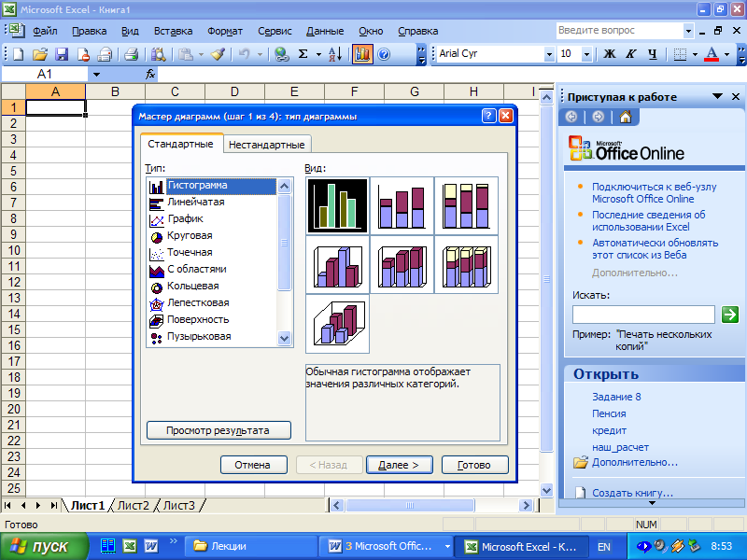The height and width of the screenshot is (560, 747).
Task: Open the font color dropdown arrow
Action: (727, 54)
